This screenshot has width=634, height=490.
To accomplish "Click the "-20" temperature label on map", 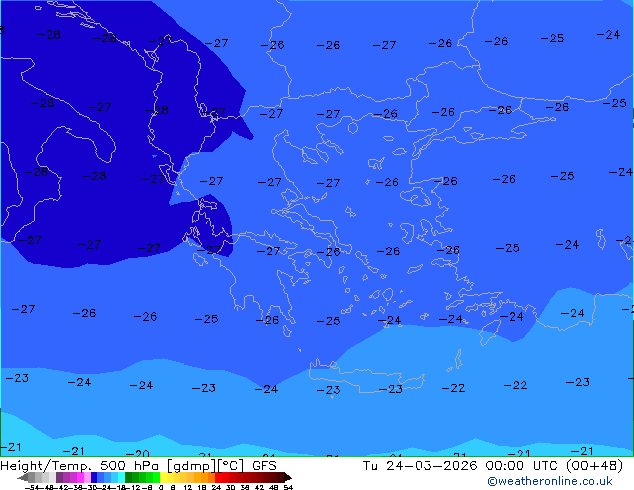I will (x=138, y=454).
